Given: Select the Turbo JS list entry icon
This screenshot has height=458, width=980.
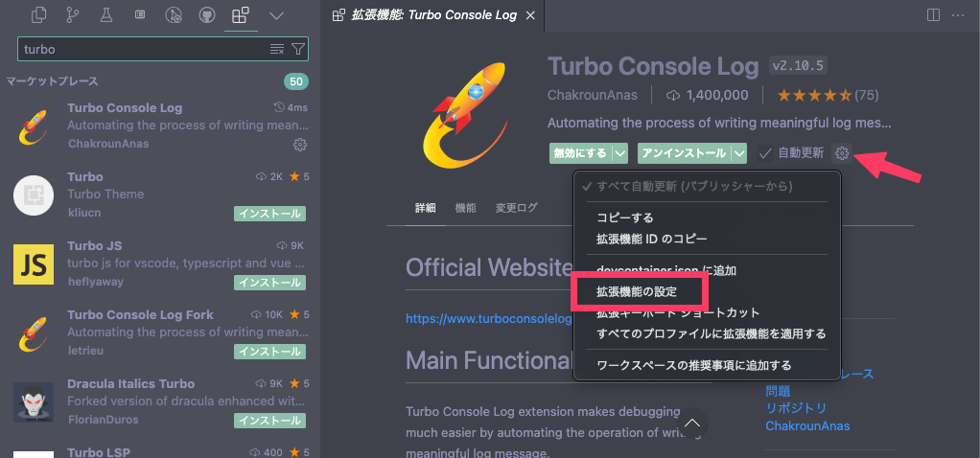Looking at the screenshot, I should pyautogui.click(x=34, y=264).
